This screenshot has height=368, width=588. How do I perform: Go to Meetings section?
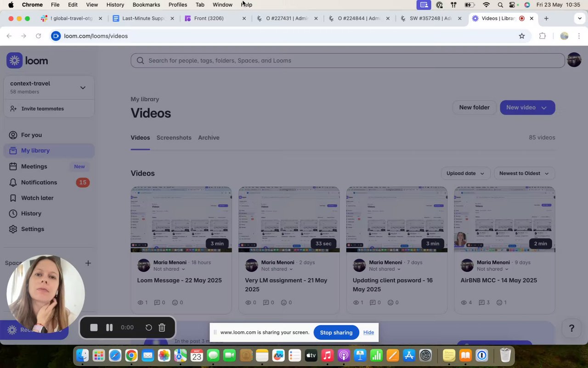34,166
